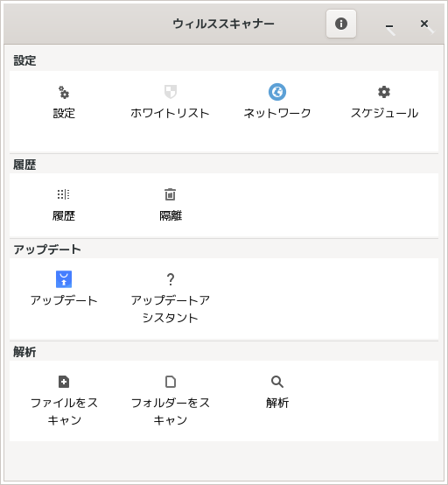
Task: Open the ホワイトリスト shield icon
Action: point(171,92)
